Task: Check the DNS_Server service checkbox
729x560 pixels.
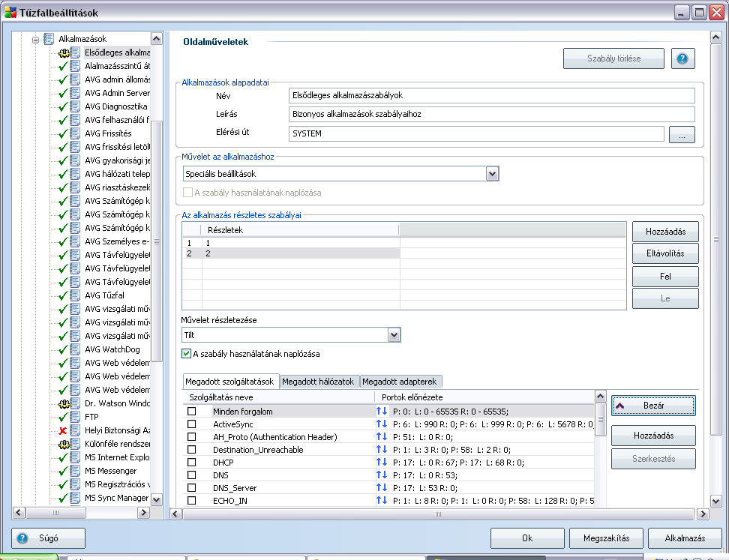Action: [191, 487]
